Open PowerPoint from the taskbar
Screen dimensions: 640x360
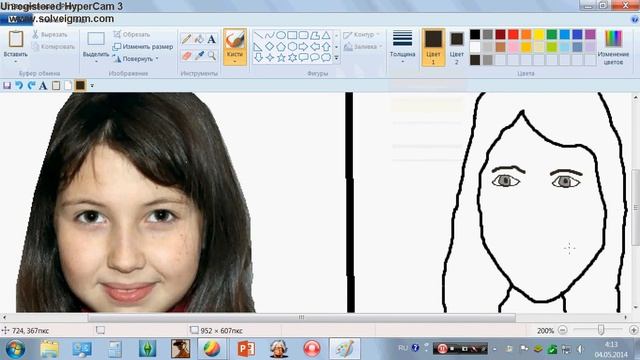click(x=246, y=349)
